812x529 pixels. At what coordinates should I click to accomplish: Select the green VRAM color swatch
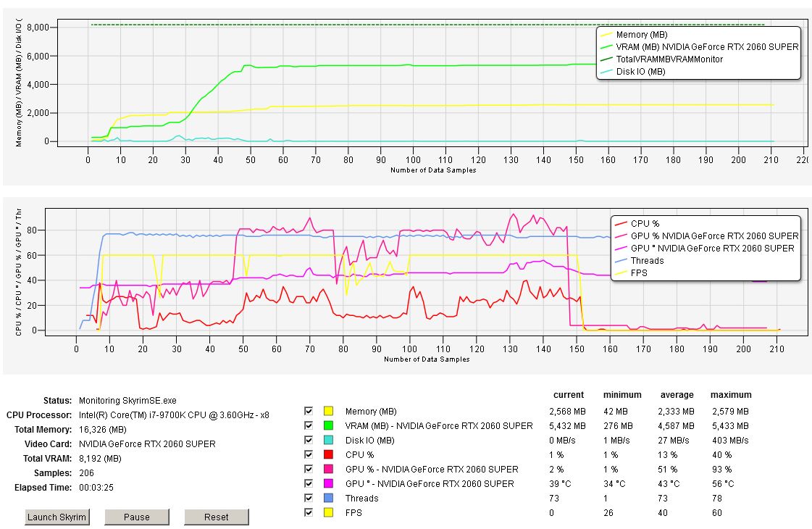(x=328, y=425)
